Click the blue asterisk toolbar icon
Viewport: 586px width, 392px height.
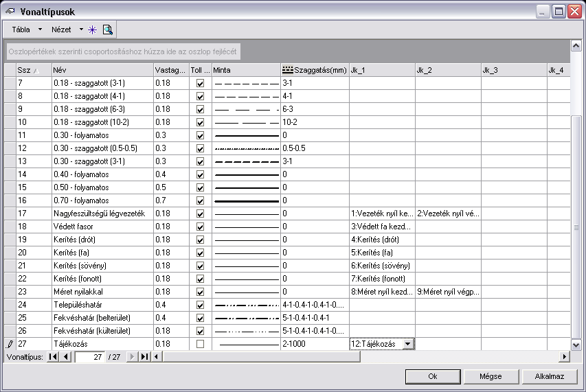92,30
